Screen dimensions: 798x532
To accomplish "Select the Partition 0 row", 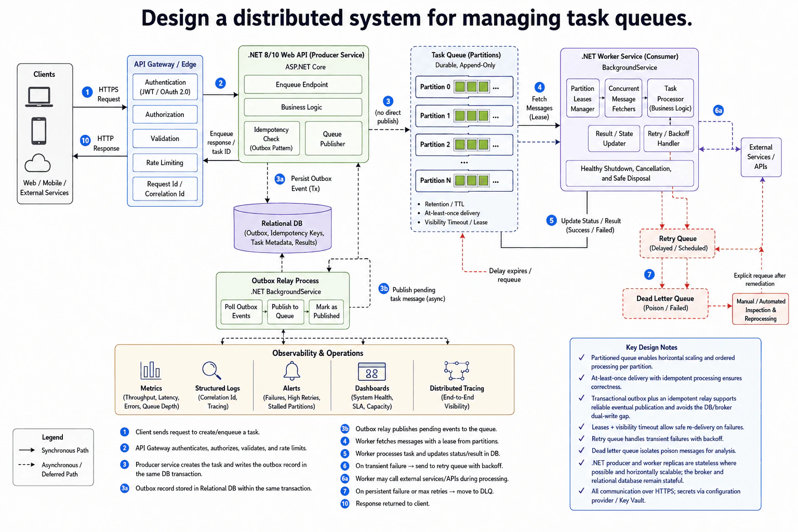I will pos(464,87).
